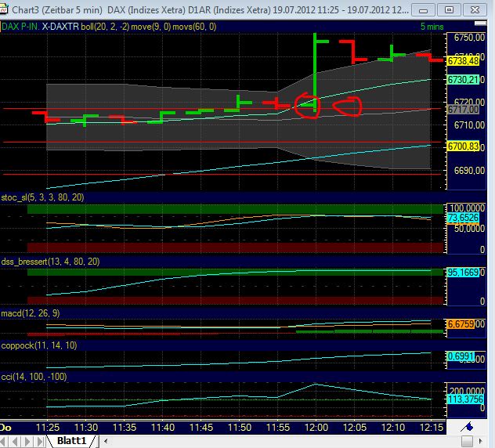
Task: Click the cci(14, 100, -100) label
Action: (x=34, y=377)
